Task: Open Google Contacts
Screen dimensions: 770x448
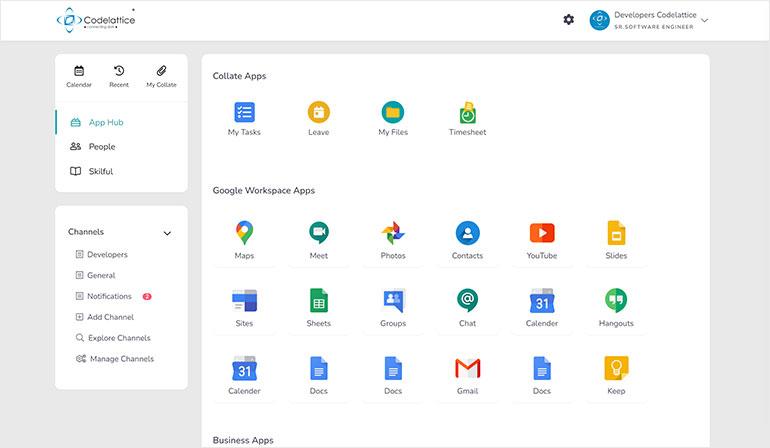Action: tap(468, 240)
